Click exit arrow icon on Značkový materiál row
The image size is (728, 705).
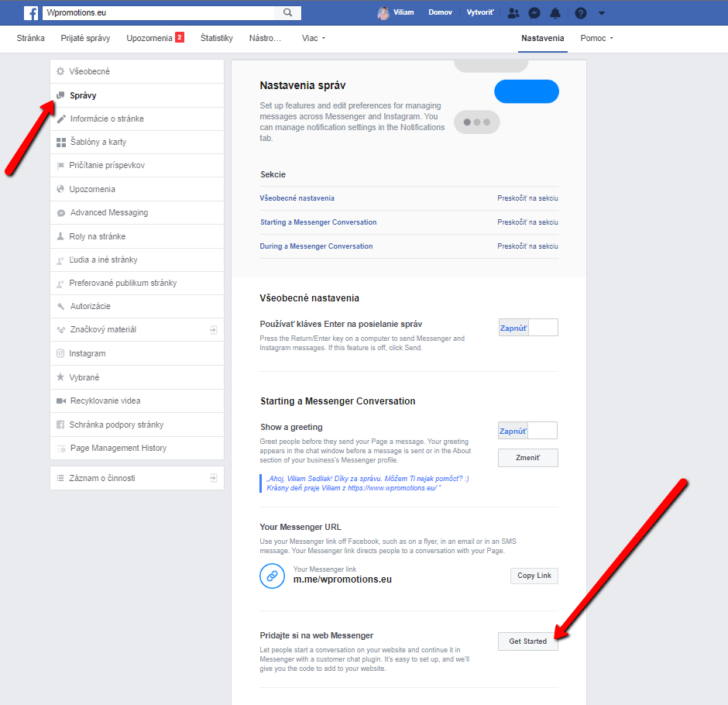tap(214, 330)
